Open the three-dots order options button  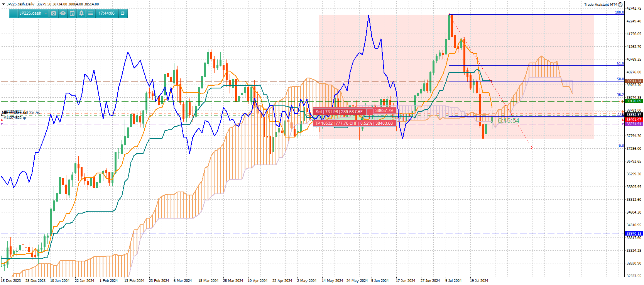click(369, 112)
